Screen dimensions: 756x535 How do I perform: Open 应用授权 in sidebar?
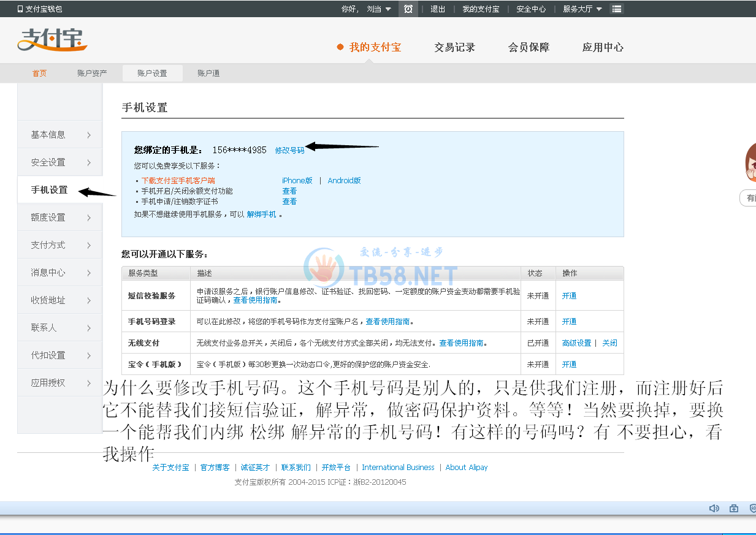pos(60,383)
